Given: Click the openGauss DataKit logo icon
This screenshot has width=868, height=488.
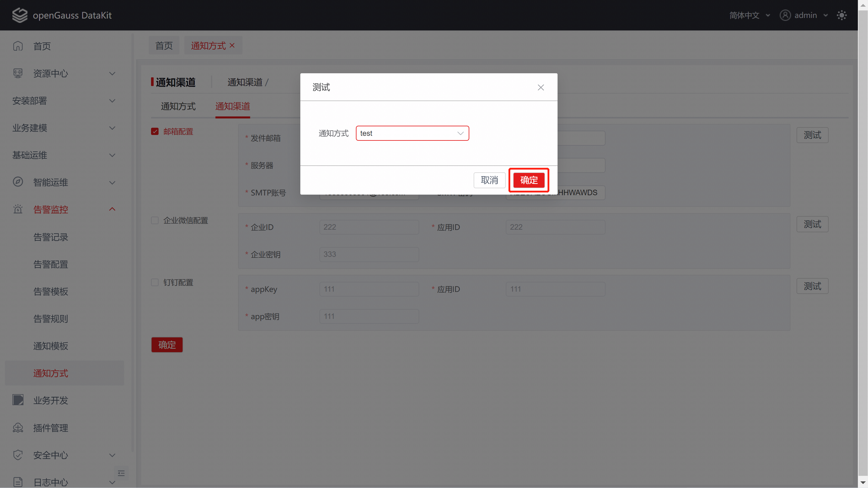Looking at the screenshot, I should (20, 15).
